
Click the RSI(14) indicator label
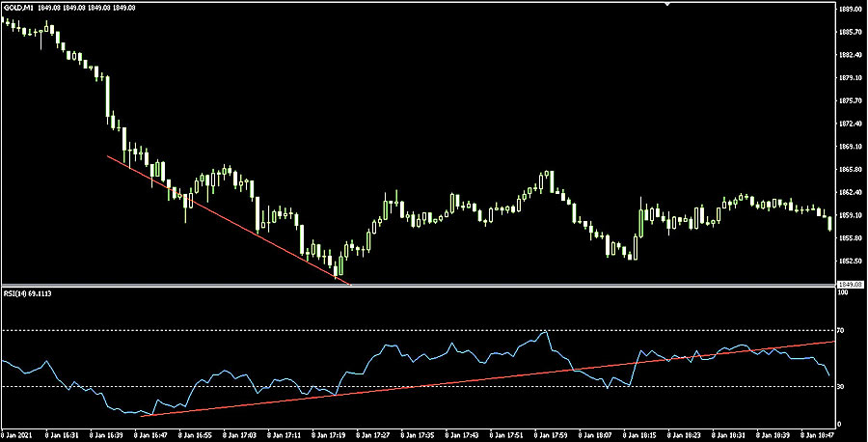coord(27,290)
